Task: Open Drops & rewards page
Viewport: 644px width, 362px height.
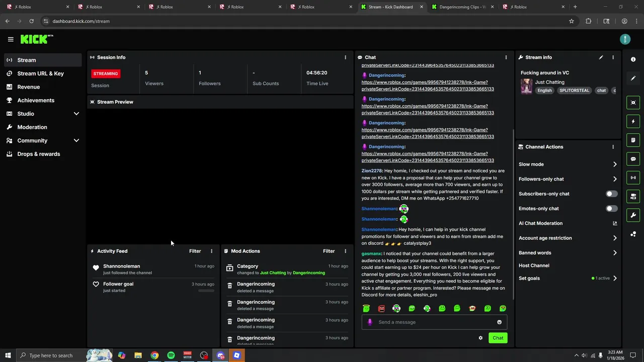Action: pos(43,154)
